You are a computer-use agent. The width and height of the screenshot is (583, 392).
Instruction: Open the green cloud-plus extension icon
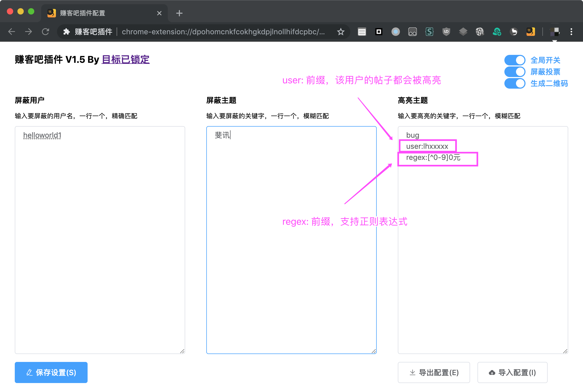tap(497, 32)
